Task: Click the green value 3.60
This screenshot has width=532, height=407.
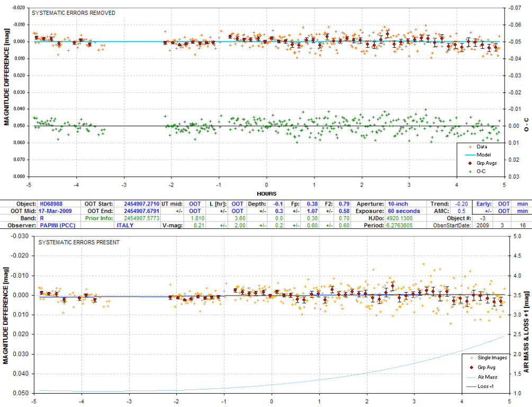Action: 240,218
